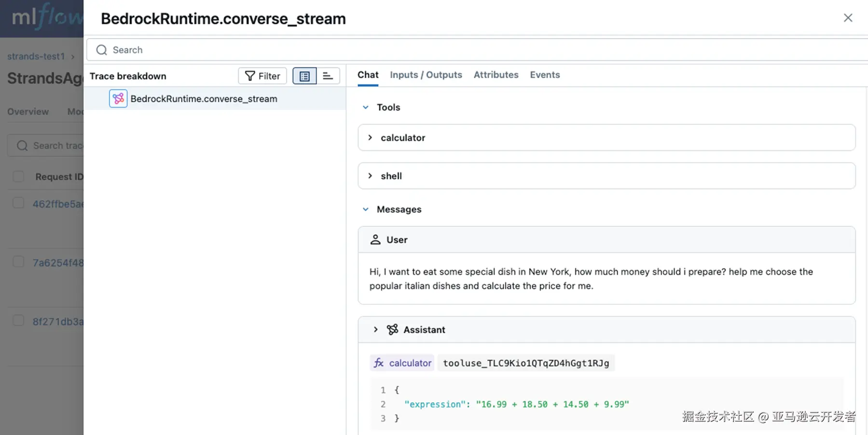Open the Filter button in Trace breakdown

coord(262,76)
